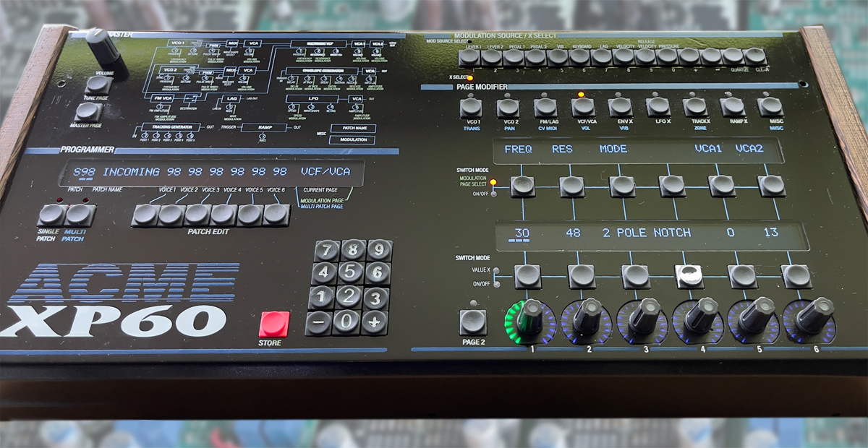868x448 pixels.
Task: Push the Clear button
Action: tap(754, 56)
